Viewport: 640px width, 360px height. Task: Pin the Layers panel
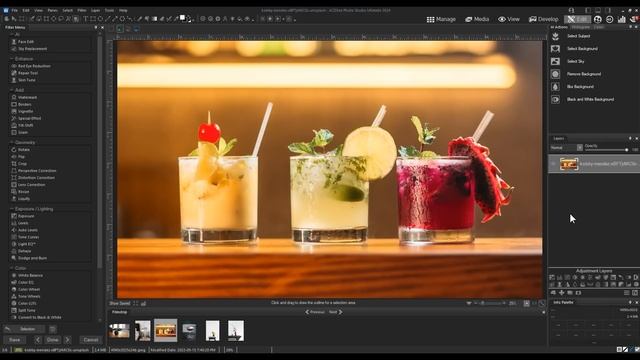(x=630, y=138)
